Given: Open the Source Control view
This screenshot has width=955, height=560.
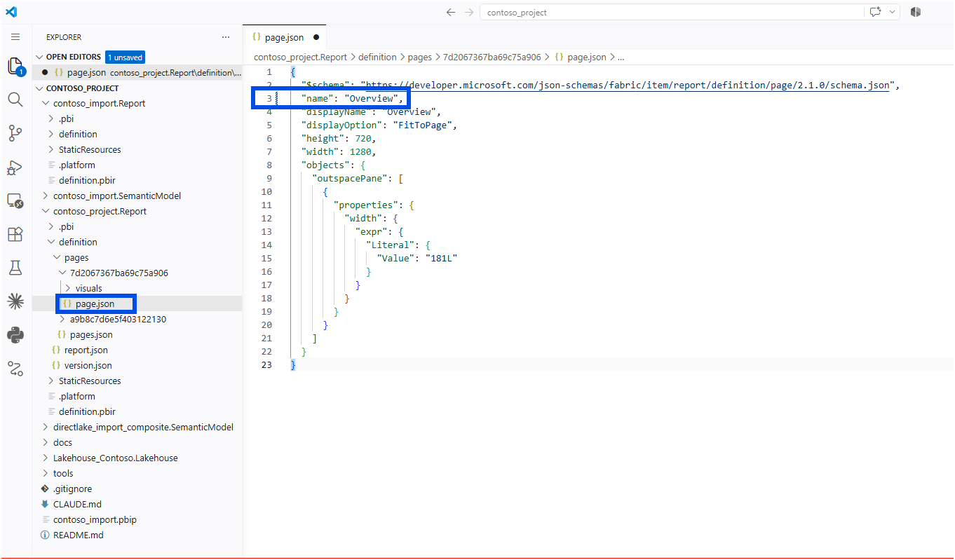Looking at the screenshot, I should [x=15, y=133].
